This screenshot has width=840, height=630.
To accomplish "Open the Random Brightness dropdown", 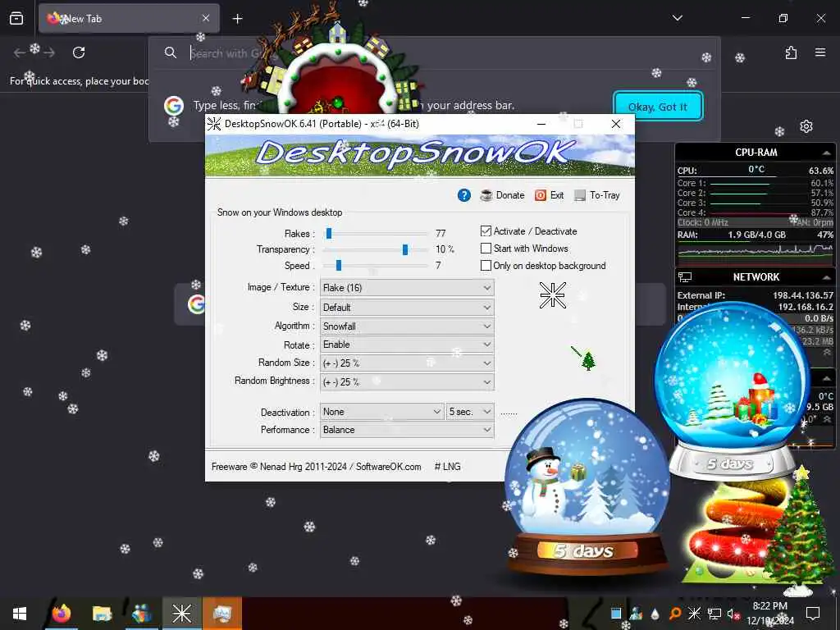I will tap(407, 382).
